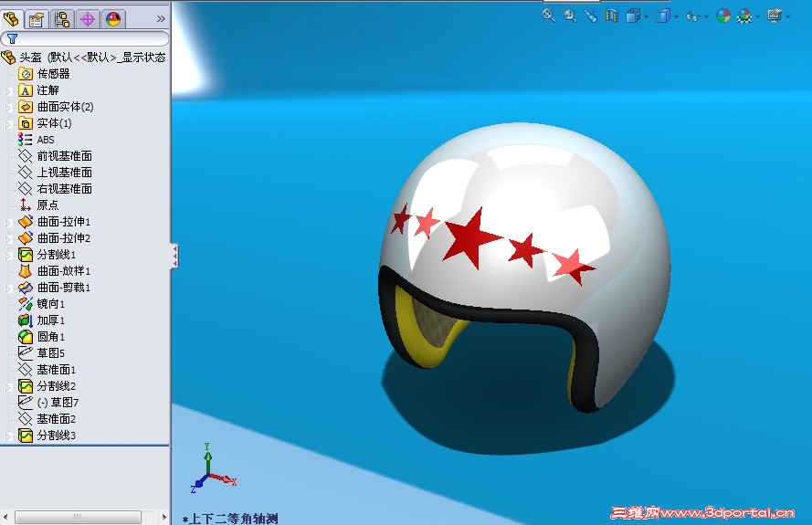Select the 曲面-剪裁1 trim feature
This screenshot has height=525, width=812.
click(55, 288)
